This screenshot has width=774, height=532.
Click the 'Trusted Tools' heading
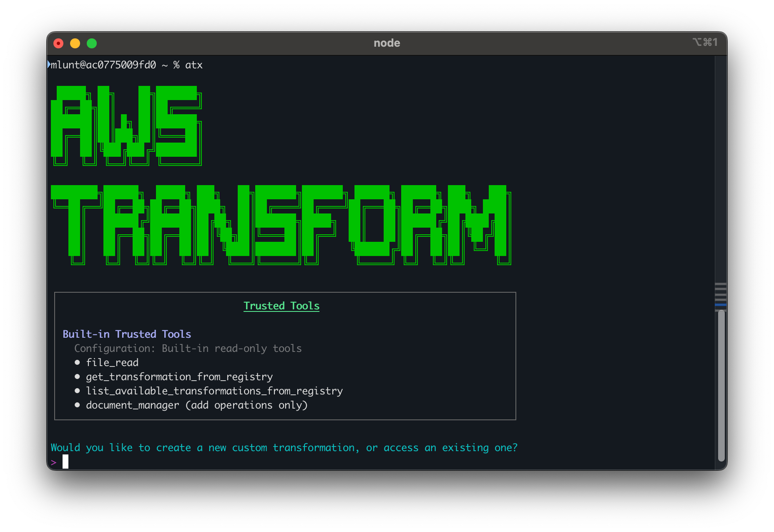[x=281, y=306]
